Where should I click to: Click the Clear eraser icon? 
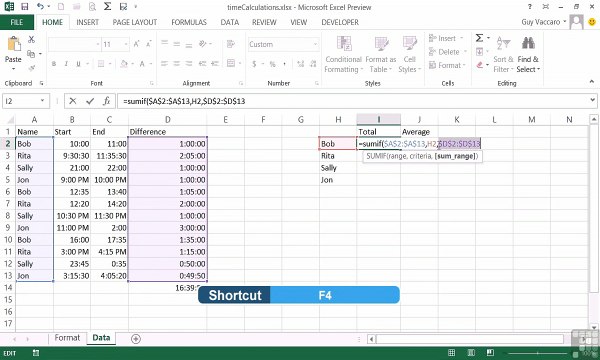pos(479,65)
